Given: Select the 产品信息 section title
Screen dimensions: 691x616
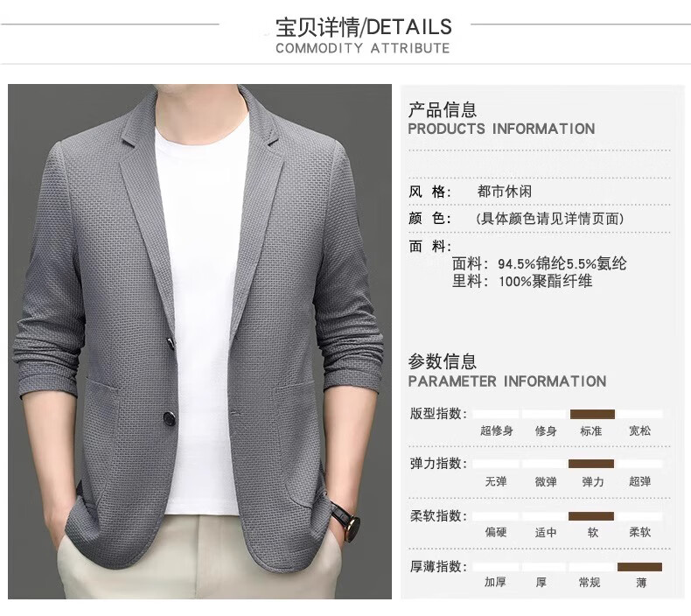Looking at the screenshot, I should click(443, 109).
